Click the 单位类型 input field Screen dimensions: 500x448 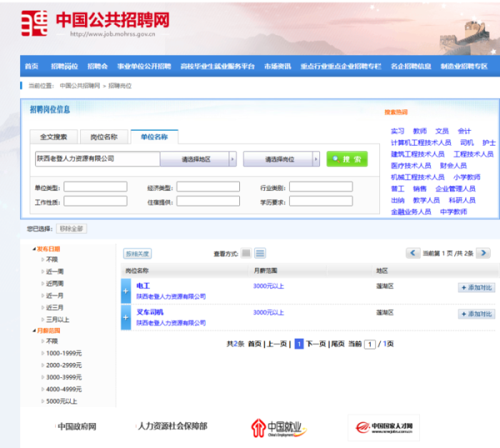click(95, 186)
